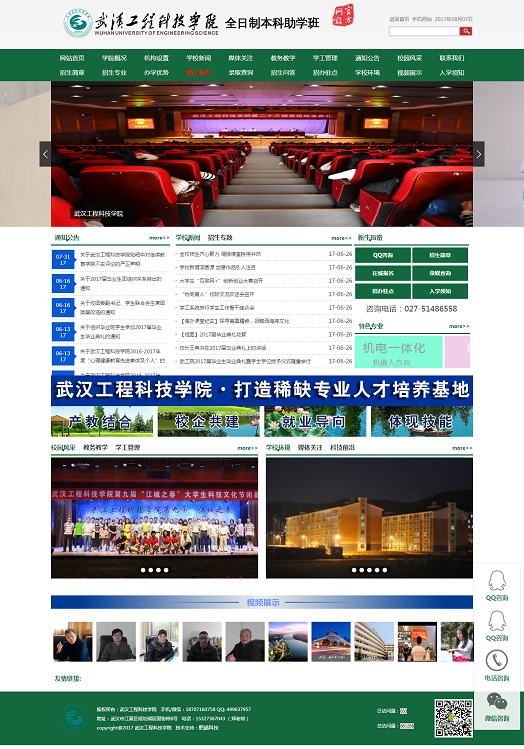Switch to the 招生专题 tab
Image resolution: width=524 pixels, height=749 pixels.
[220, 237]
